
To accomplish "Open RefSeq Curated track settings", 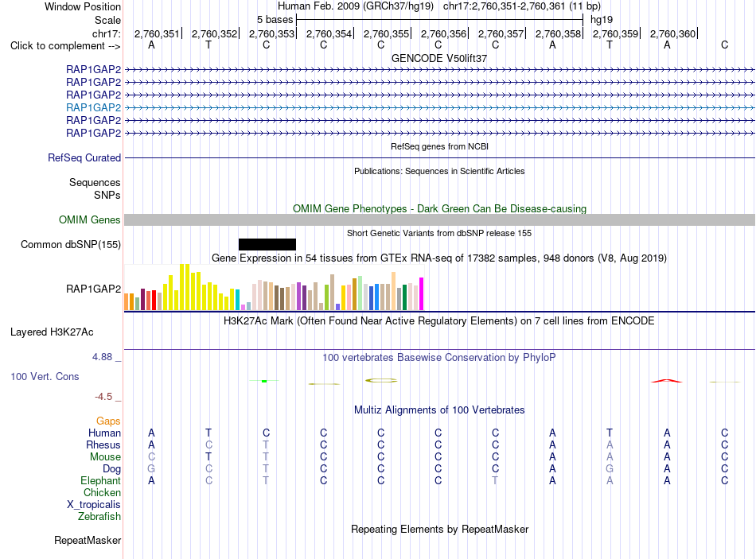I will (x=84, y=157).
